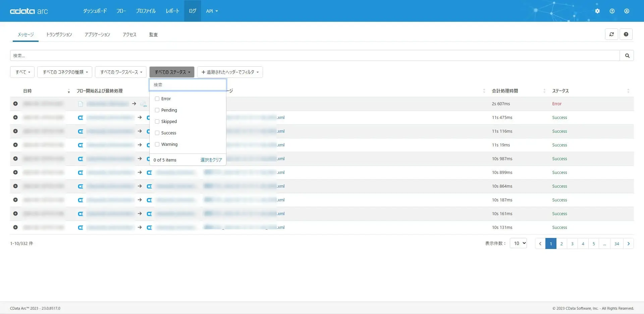The height and width of the screenshot is (314, 644).
Task: Go to page 34 in pagination
Action: (616, 244)
